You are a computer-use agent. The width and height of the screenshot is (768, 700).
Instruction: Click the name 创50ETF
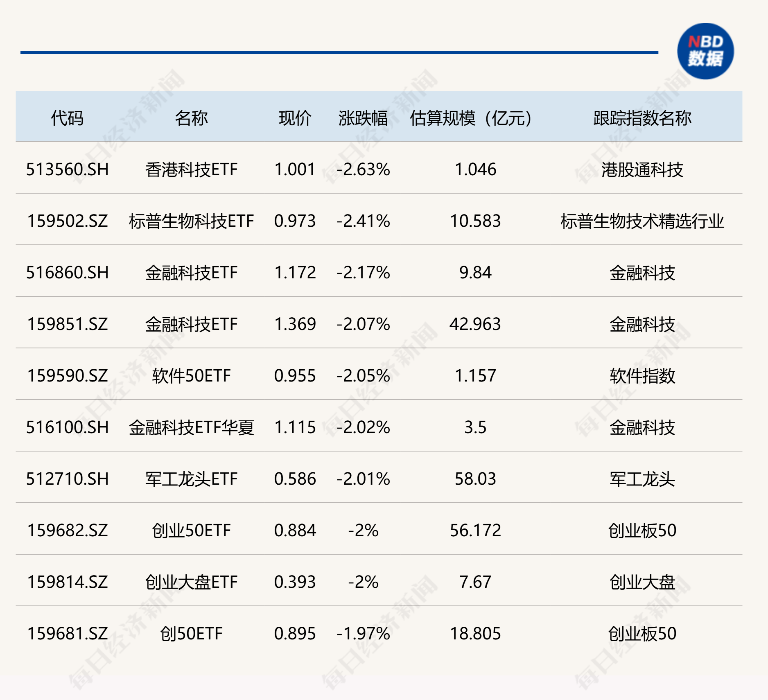(x=191, y=634)
